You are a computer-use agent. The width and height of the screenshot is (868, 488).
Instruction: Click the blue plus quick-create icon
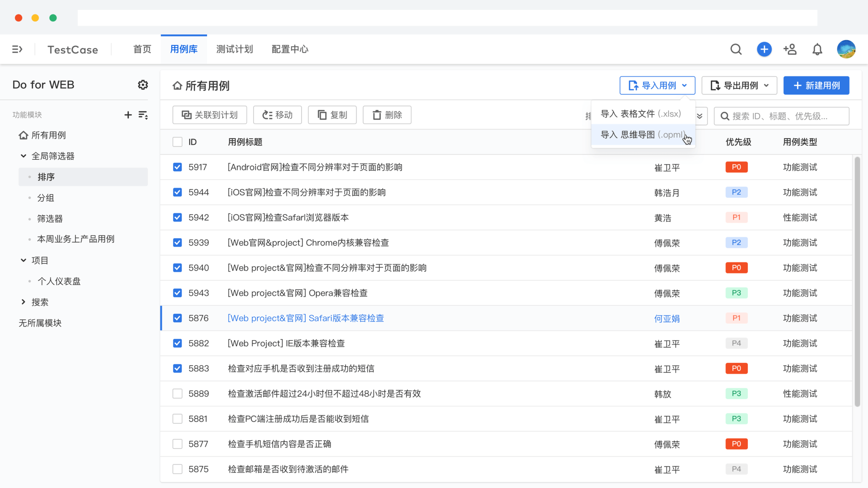click(x=764, y=49)
